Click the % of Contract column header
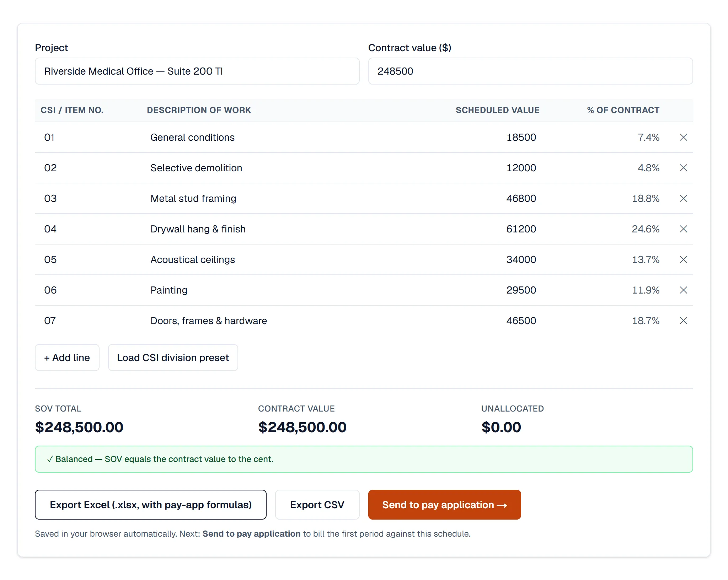 click(623, 110)
